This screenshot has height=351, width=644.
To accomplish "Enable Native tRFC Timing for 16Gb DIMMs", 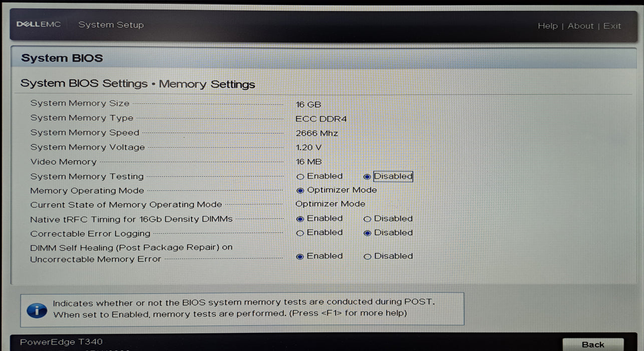I will tap(300, 219).
